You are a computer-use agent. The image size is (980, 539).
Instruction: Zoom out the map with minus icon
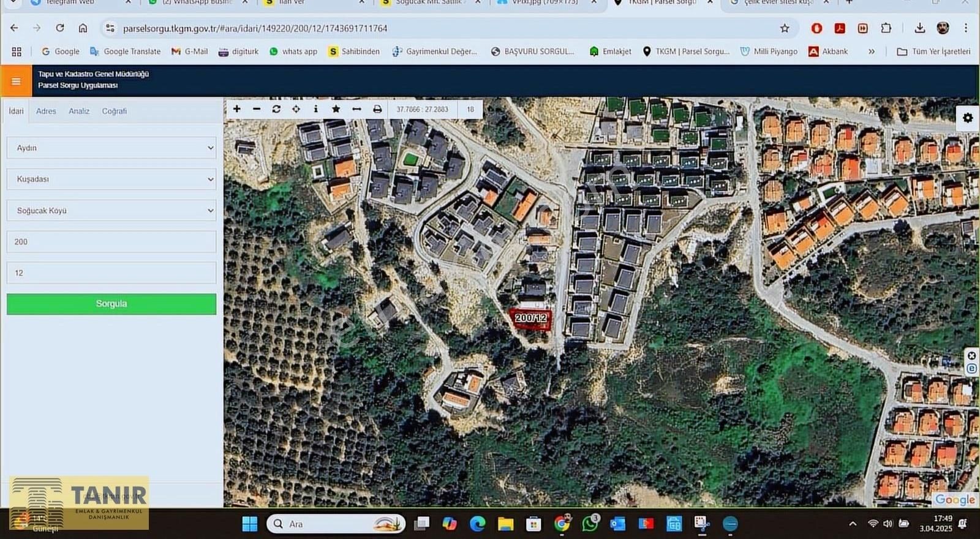pyautogui.click(x=257, y=109)
